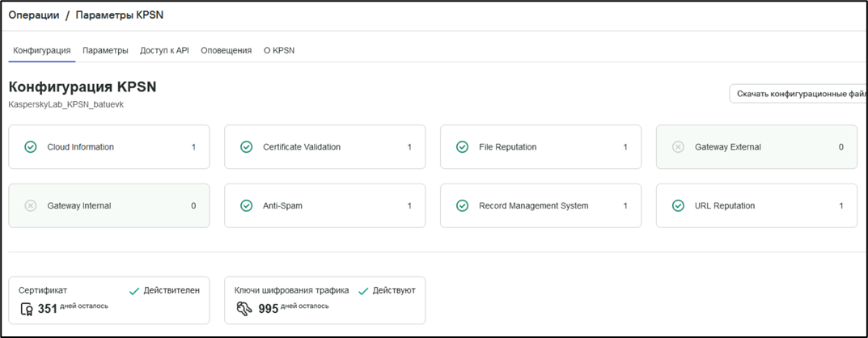Click the check icon next to Anti-Spam
Image resolution: width=868 pixels, height=338 pixels.
click(x=247, y=206)
